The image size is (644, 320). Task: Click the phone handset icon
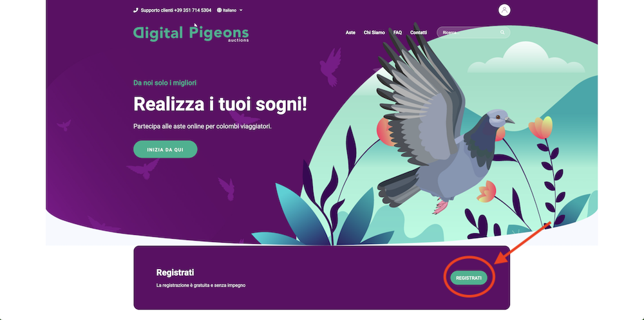(135, 10)
